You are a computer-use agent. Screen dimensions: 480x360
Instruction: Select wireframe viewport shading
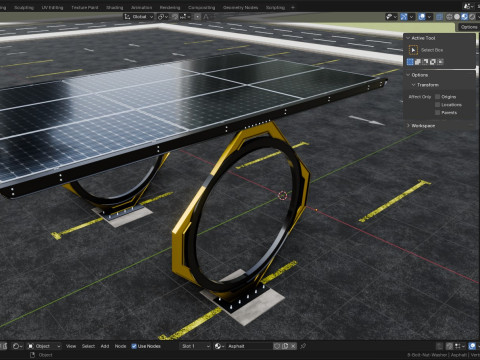pyautogui.click(x=449, y=17)
